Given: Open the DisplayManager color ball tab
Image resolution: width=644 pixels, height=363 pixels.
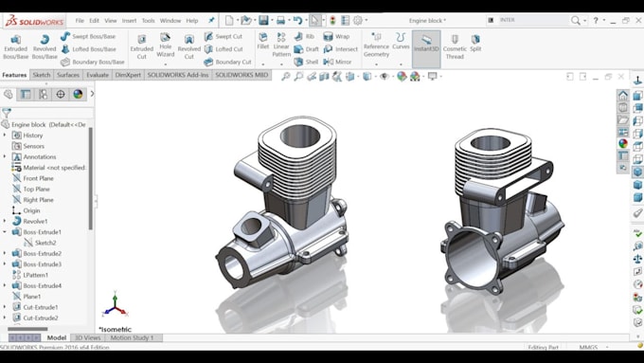Looking at the screenshot, I should tap(78, 94).
